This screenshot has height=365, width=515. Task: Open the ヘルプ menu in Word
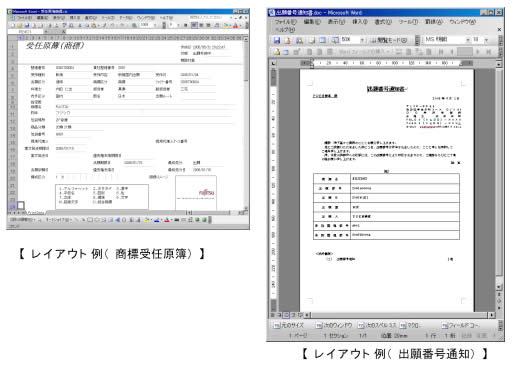(285, 30)
